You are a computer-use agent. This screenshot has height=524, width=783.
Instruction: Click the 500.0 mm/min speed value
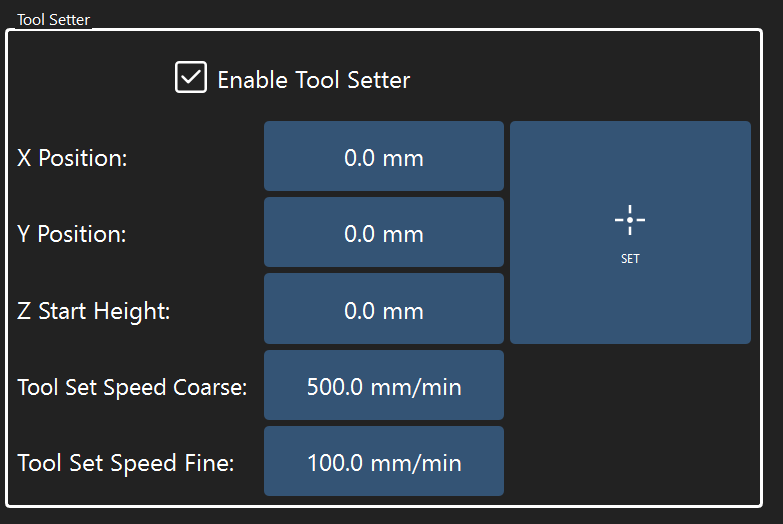(384, 386)
